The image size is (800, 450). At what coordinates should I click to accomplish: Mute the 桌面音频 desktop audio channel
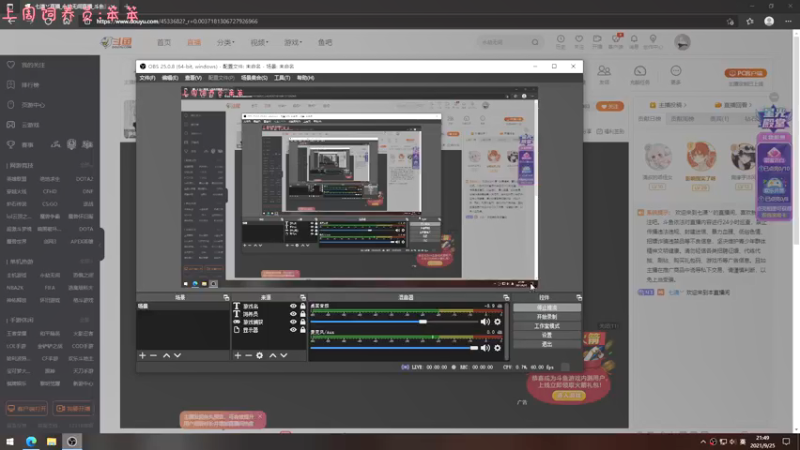point(485,322)
